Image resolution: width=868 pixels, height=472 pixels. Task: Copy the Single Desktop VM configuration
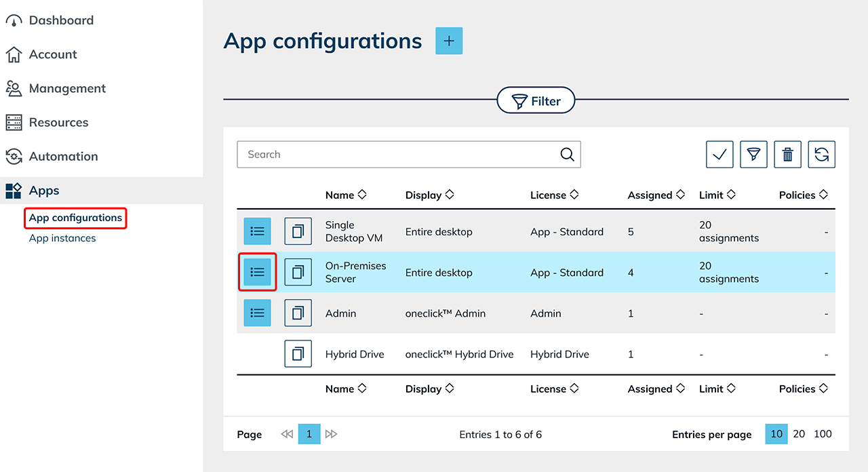coord(298,231)
